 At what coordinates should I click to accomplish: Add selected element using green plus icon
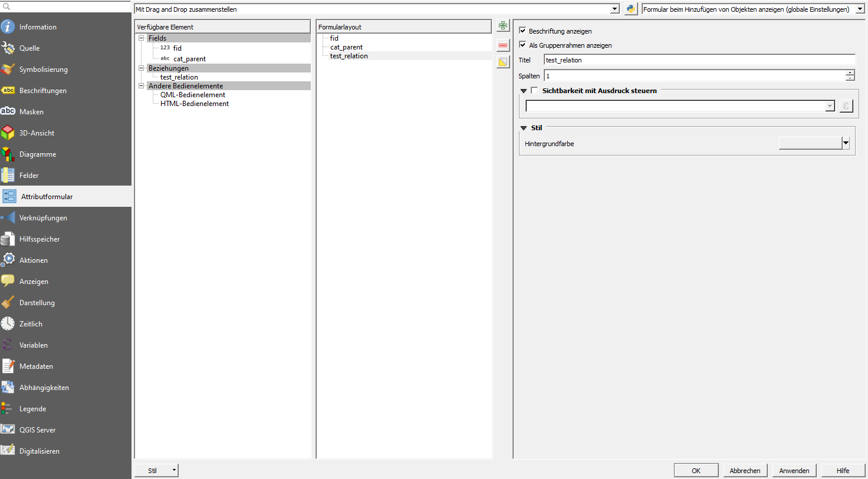coord(502,25)
